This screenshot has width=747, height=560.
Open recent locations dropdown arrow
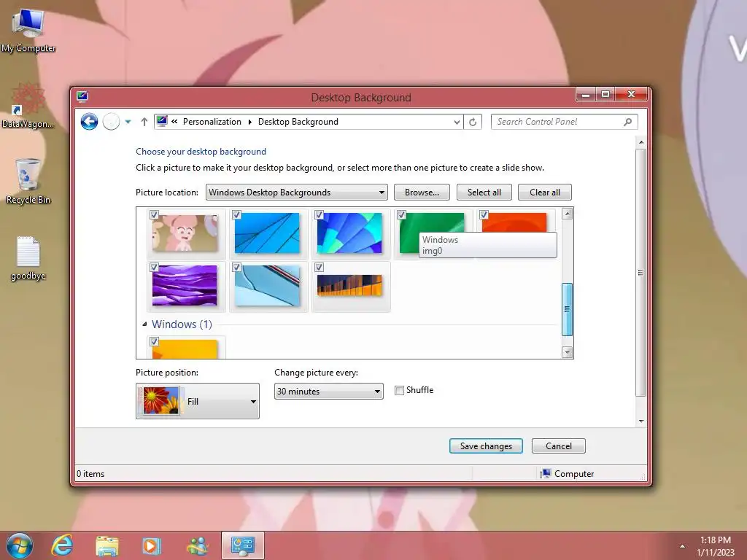(x=128, y=122)
